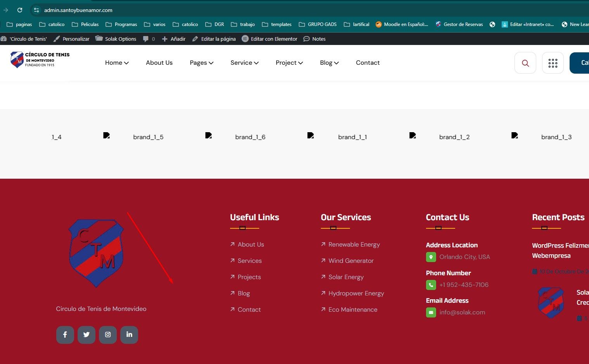Click the Facebook icon in footer
This screenshot has height=364, width=589.
(x=65, y=335)
